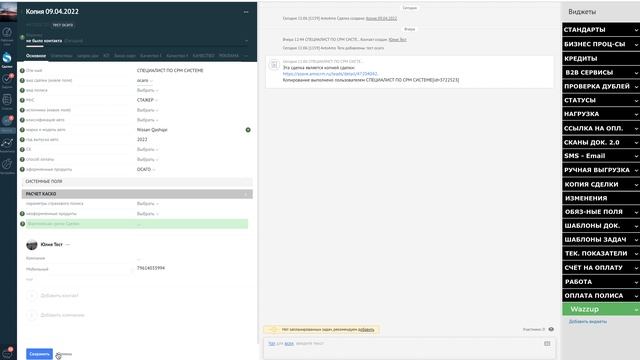The width and height of the screenshot is (640, 360).
Task: Open the вид сделки dropdown showing осаго
Action: (144, 80)
